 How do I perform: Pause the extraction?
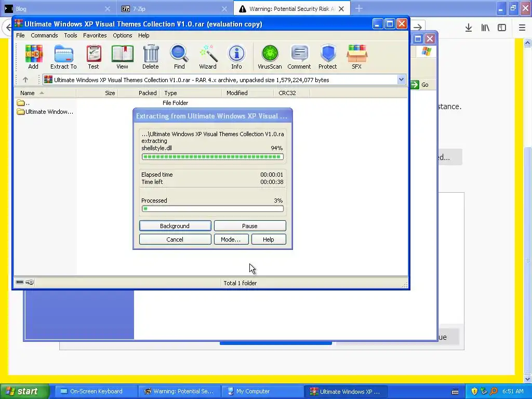coord(250,226)
